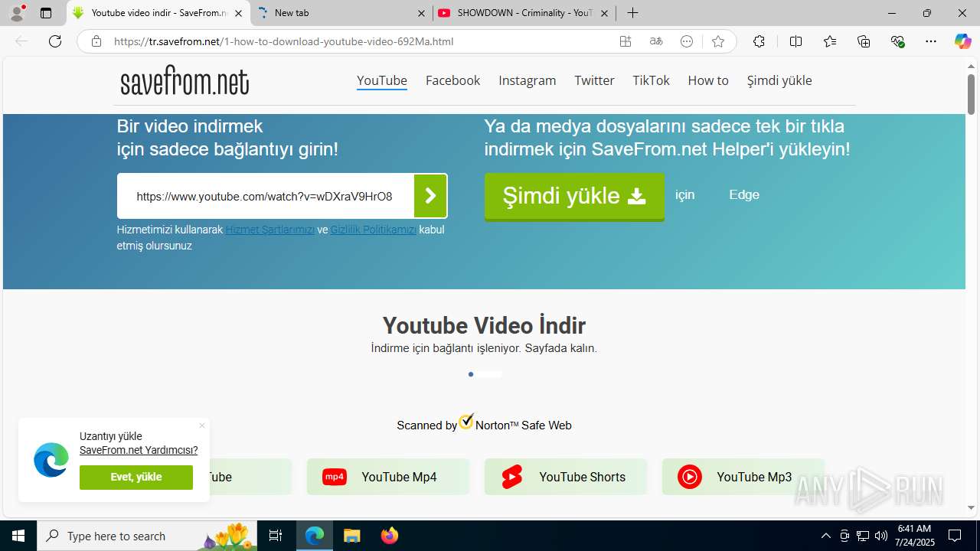Click the savefrom.net logo
Screen dimensions: 980x551
(x=185, y=80)
